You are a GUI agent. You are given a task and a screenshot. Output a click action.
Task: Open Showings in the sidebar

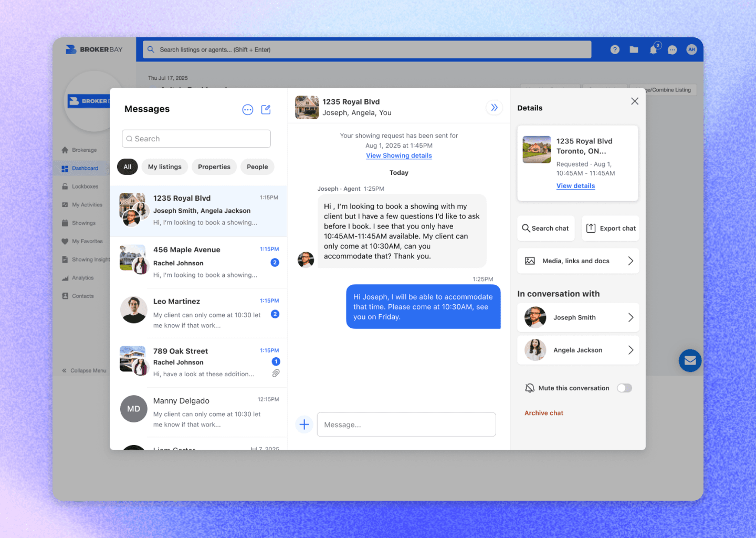[79, 223]
